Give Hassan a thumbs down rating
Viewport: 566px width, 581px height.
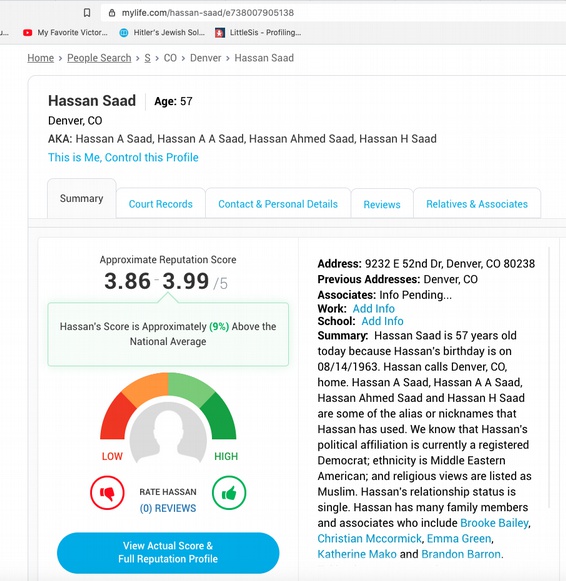(107, 493)
